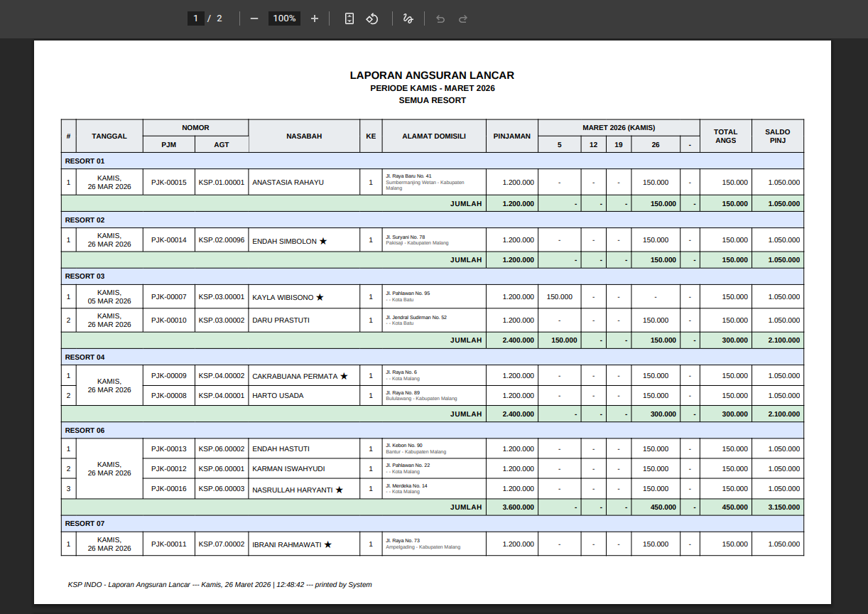Click the SALDO PINJ column header
This screenshot has height=614, width=868.
click(777, 136)
